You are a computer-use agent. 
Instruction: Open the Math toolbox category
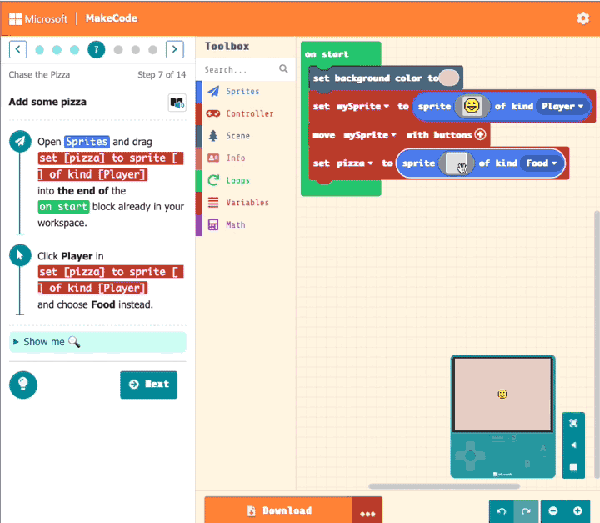(245, 225)
